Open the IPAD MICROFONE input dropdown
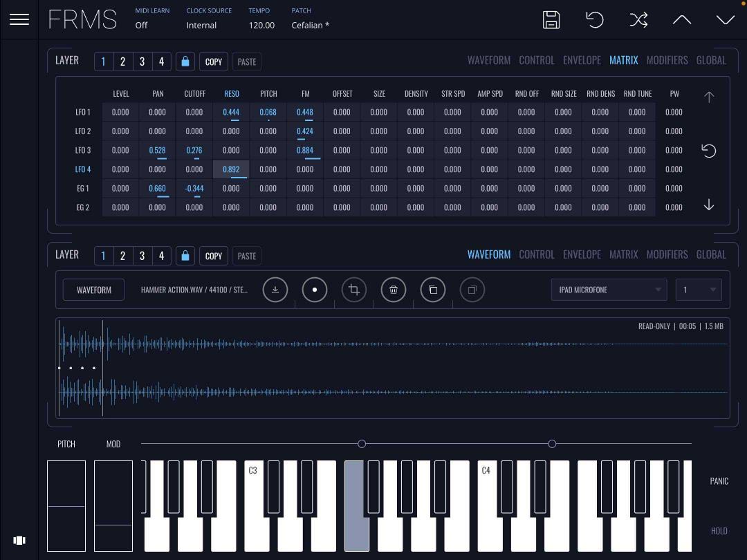 pyautogui.click(x=608, y=290)
